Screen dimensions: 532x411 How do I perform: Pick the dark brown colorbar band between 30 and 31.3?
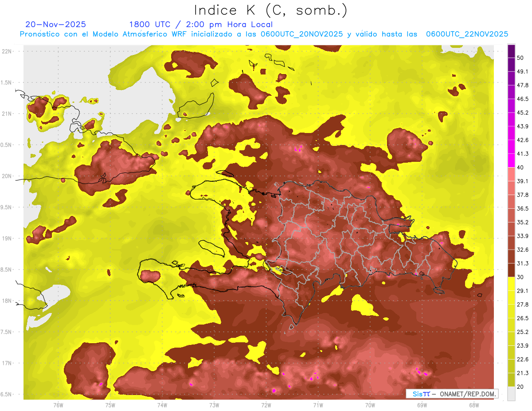511,270
